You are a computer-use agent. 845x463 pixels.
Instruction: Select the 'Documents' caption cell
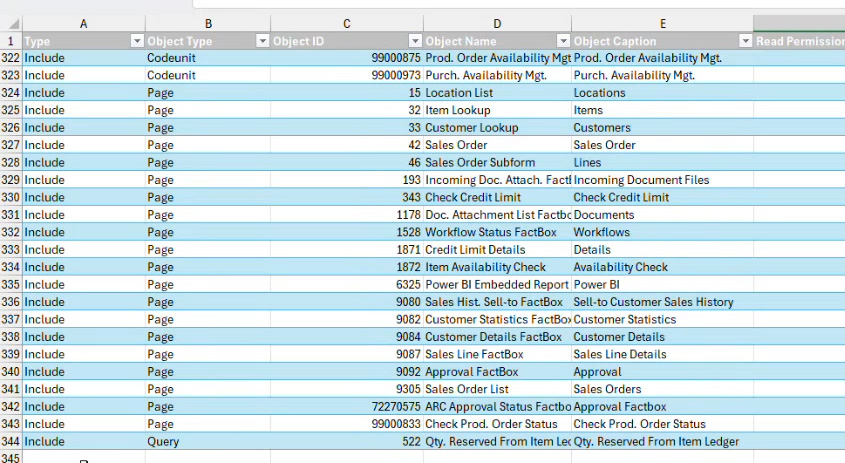(x=663, y=215)
